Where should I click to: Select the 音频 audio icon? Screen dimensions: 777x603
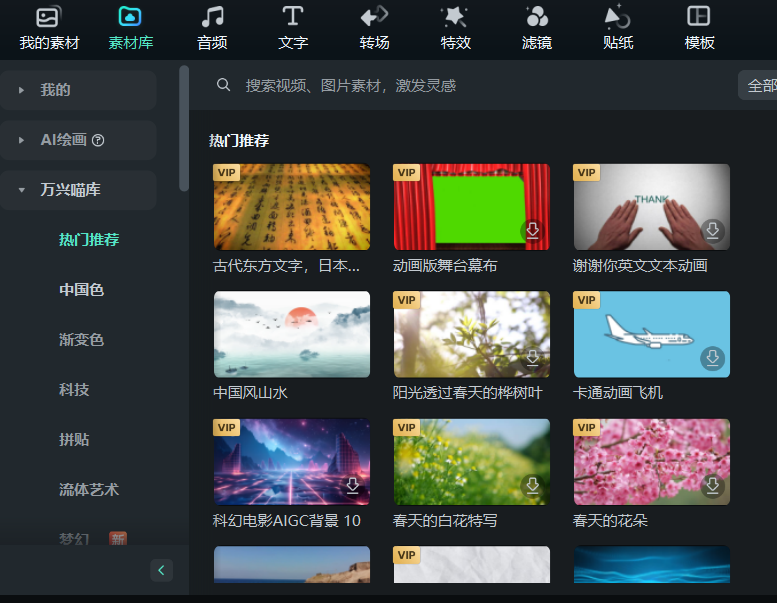[x=212, y=28]
